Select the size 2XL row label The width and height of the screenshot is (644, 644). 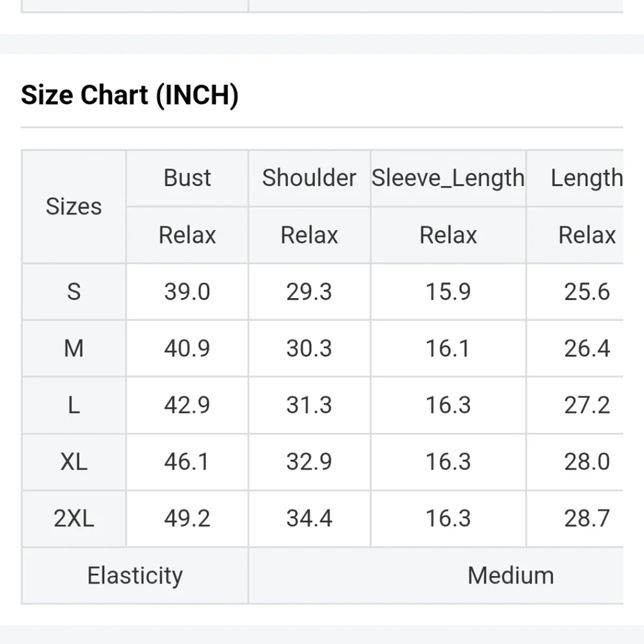[73, 518]
